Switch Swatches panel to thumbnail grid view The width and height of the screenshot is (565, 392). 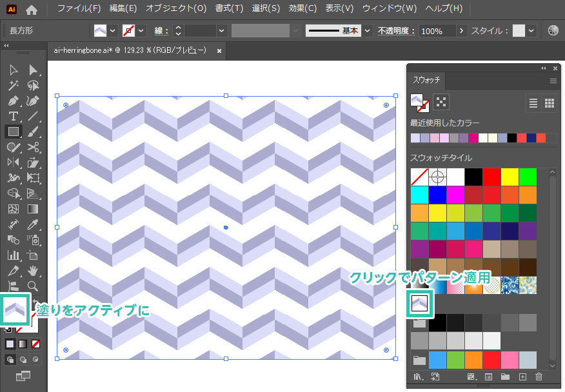coord(550,103)
